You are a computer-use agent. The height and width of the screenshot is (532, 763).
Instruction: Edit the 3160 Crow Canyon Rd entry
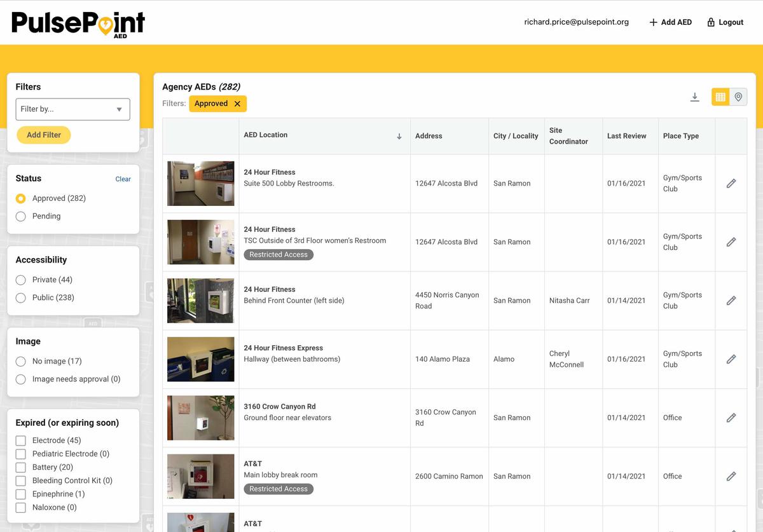(731, 418)
